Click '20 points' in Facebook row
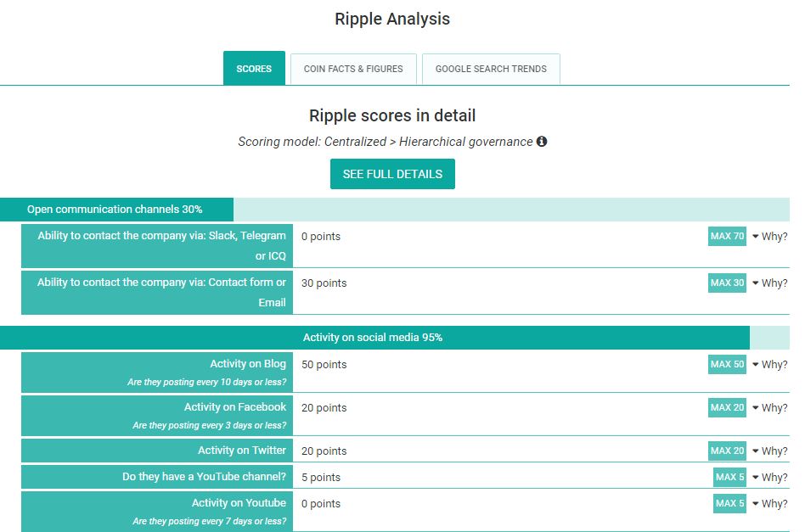The image size is (805, 532). pos(324,408)
